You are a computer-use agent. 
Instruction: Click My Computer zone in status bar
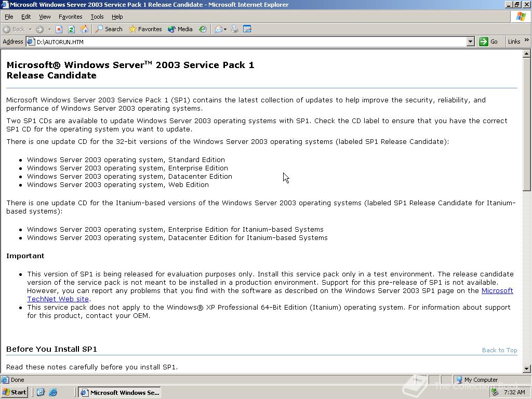[x=477, y=380]
